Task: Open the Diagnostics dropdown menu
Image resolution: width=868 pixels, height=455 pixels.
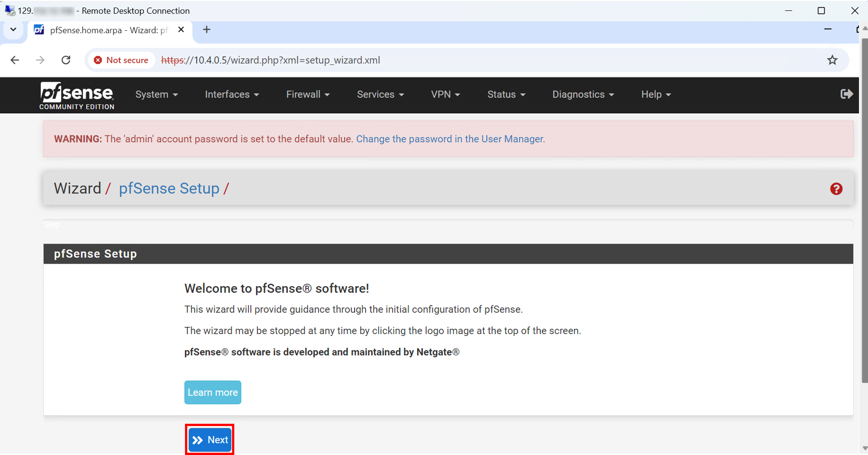Action: 583,95
